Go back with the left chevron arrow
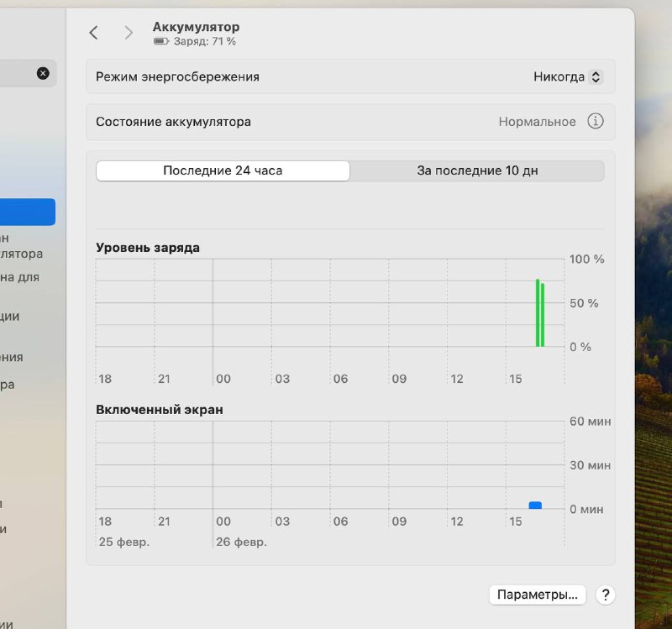 pyautogui.click(x=93, y=33)
